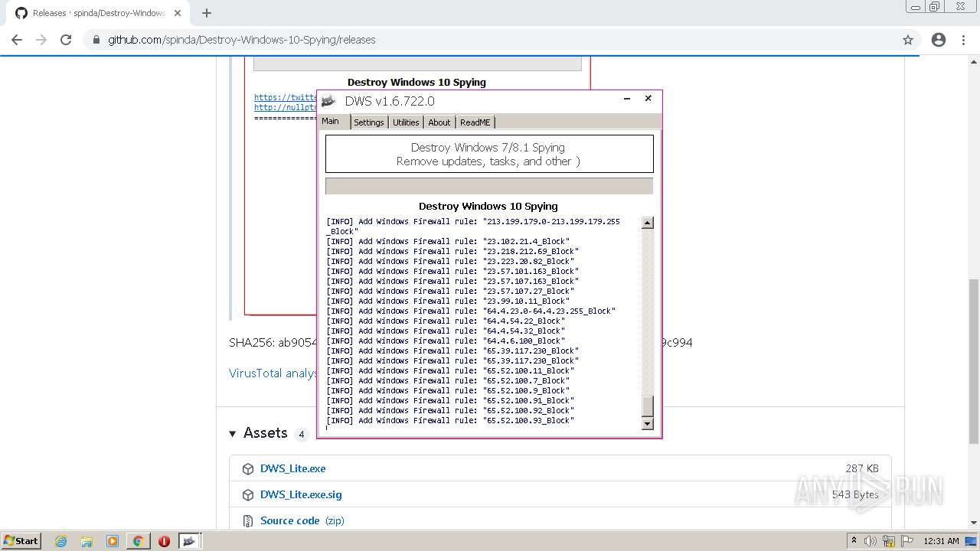980x551 pixels.
Task: Click the Destroy Windows 7/8.1 Spying button
Action: coord(489,154)
